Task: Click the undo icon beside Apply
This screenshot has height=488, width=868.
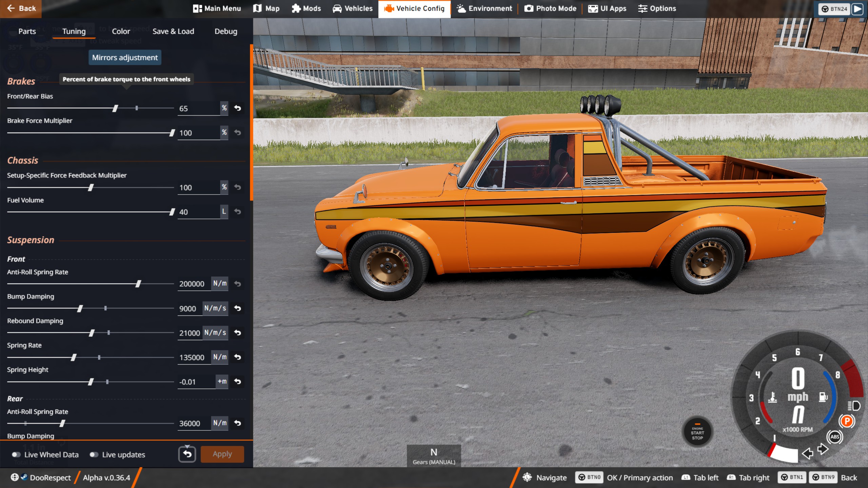Action: click(x=187, y=454)
